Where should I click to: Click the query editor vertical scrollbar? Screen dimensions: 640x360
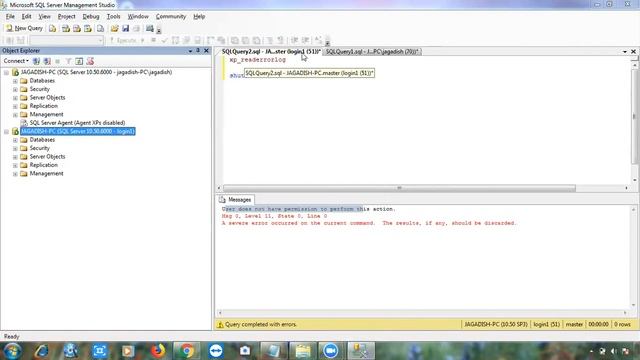(x=634, y=116)
